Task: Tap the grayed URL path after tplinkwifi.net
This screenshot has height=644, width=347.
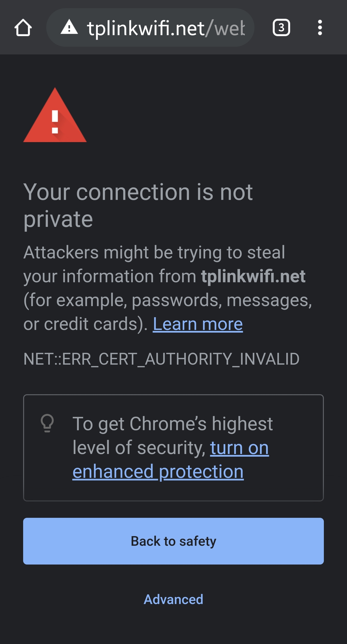Action: click(x=225, y=28)
